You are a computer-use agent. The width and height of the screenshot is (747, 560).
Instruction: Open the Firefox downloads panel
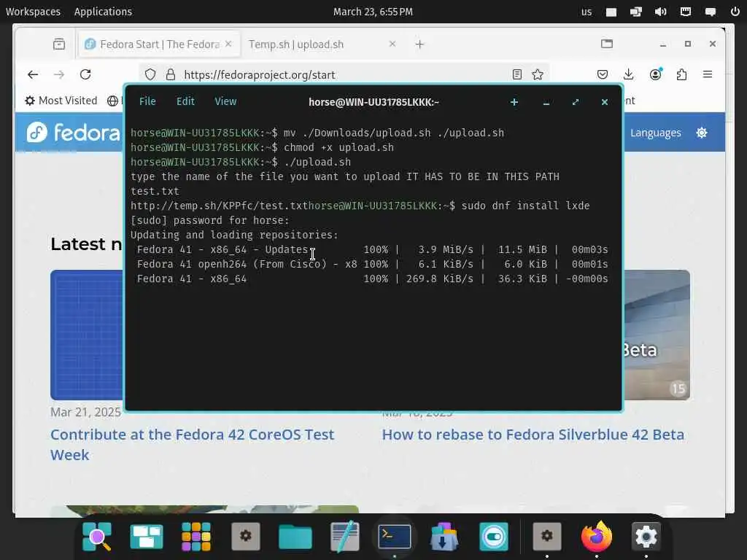click(x=628, y=75)
